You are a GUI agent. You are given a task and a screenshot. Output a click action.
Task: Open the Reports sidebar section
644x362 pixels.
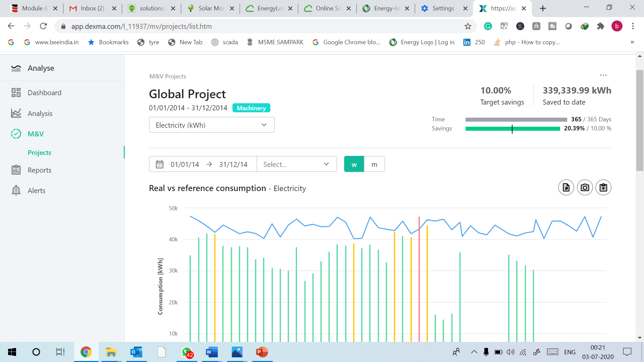pyautogui.click(x=39, y=170)
